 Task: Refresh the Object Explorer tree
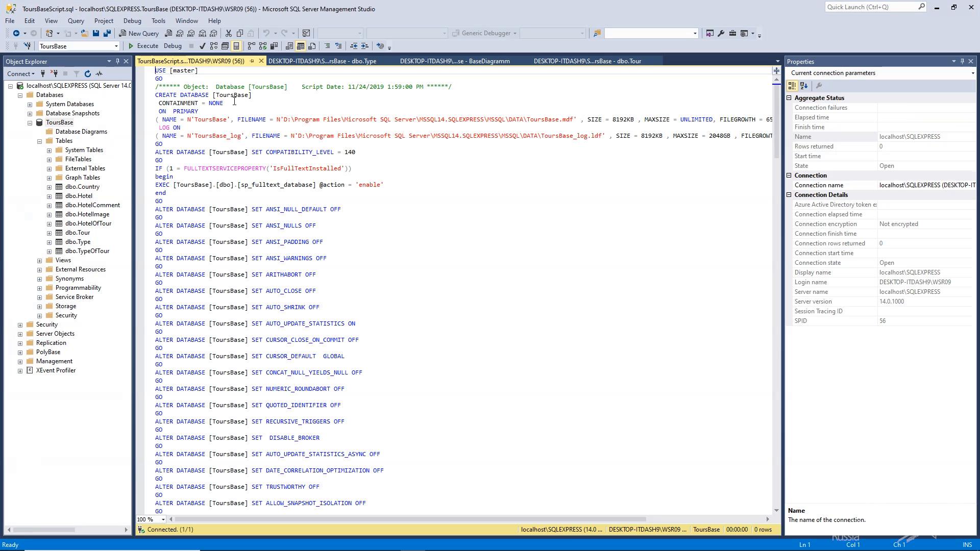pos(88,73)
